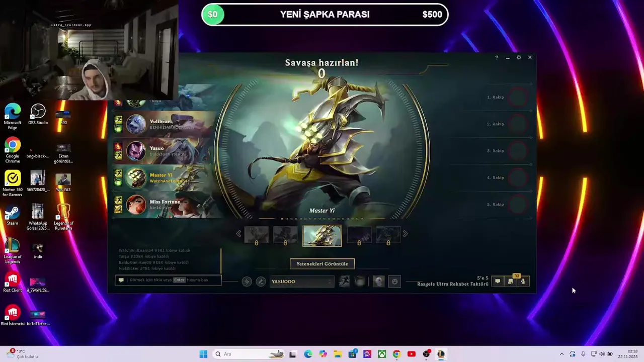Open the client help question mark
Viewport: 644px width, 362px height.
(497, 58)
